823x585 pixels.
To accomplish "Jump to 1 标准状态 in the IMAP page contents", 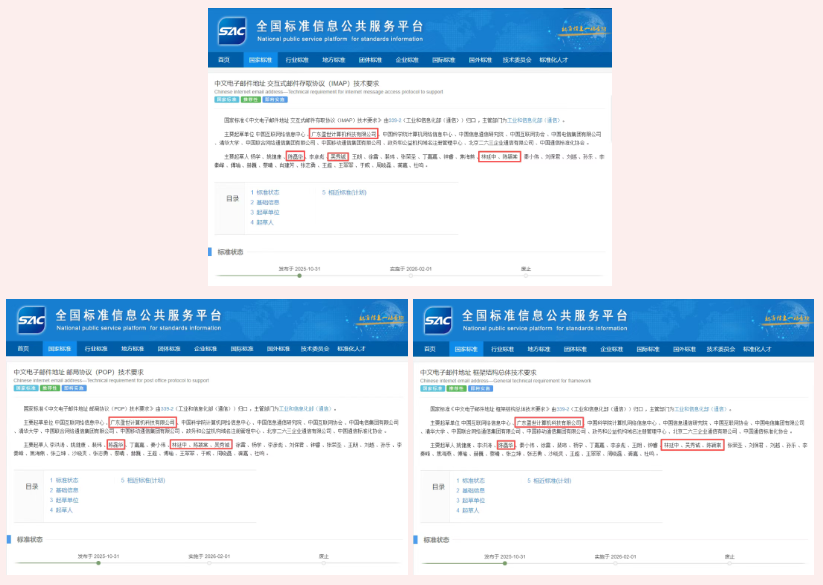I will (x=268, y=191).
